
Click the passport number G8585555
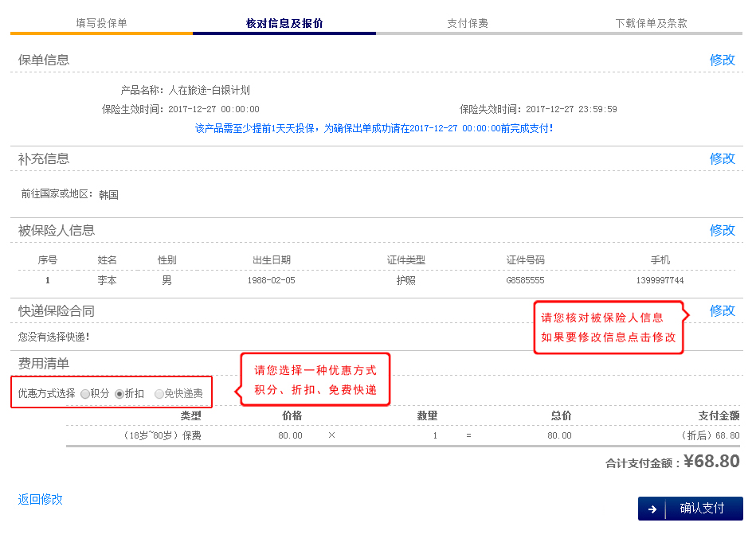[x=525, y=281]
